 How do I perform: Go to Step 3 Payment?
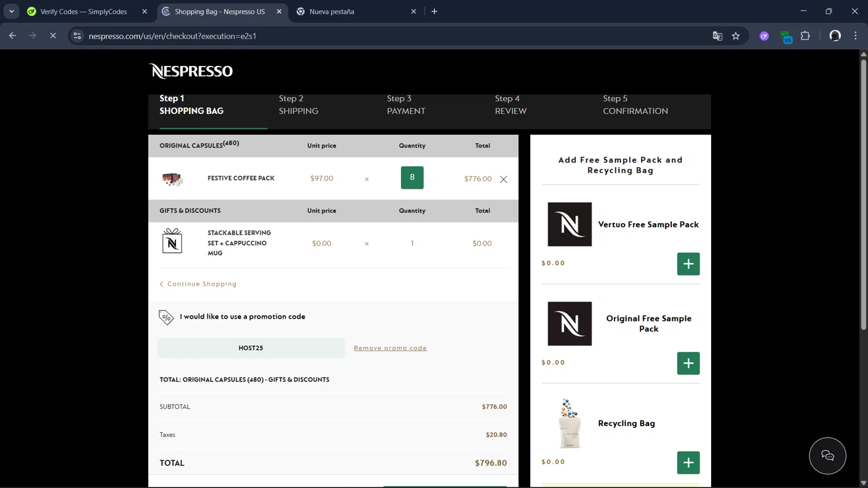click(x=406, y=105)
